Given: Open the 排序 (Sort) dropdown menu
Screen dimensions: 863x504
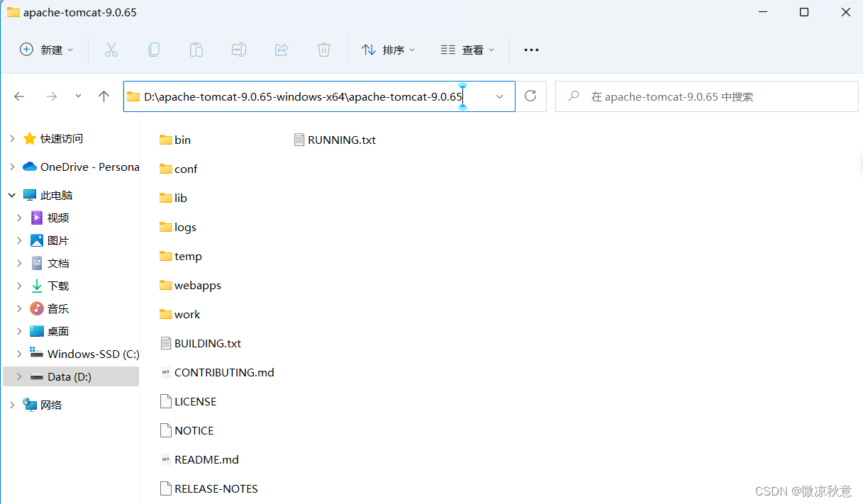Looking at the screenshot, I should click(x=389, y=50).
